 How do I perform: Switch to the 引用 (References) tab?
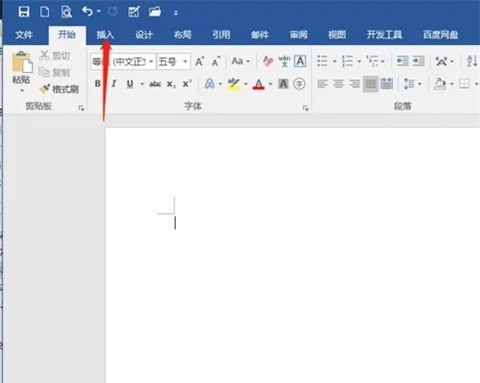click(x=221, y=35)
